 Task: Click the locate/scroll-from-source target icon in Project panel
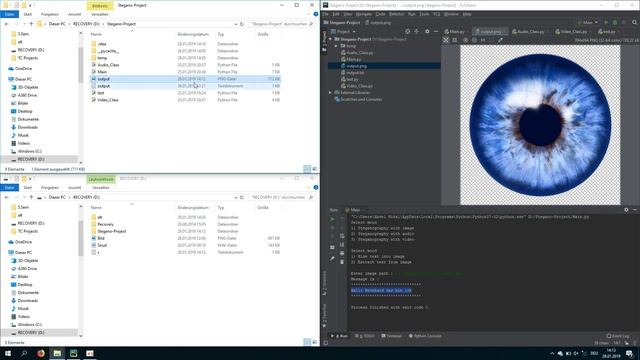pos(407,31)
